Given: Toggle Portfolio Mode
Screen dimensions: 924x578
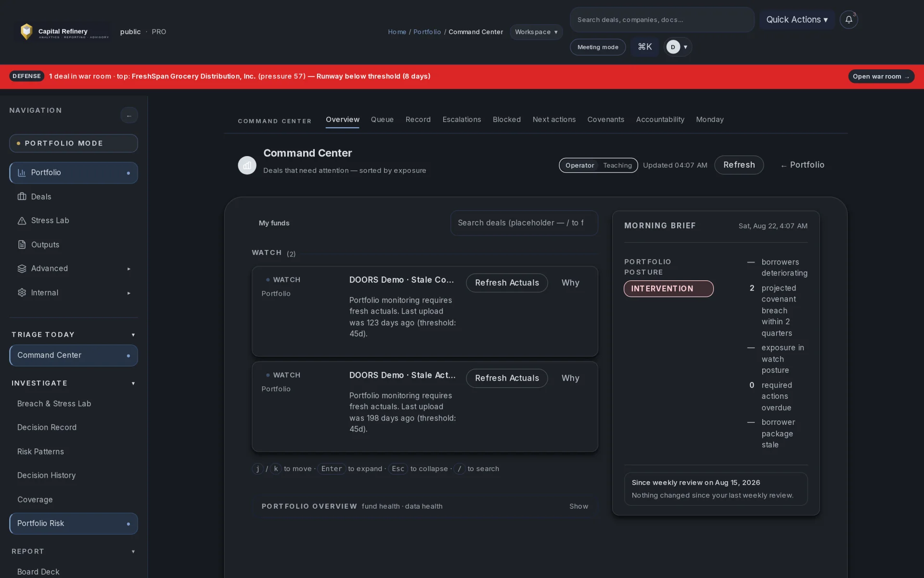Looking at the screenshot, I should (74, 143).
